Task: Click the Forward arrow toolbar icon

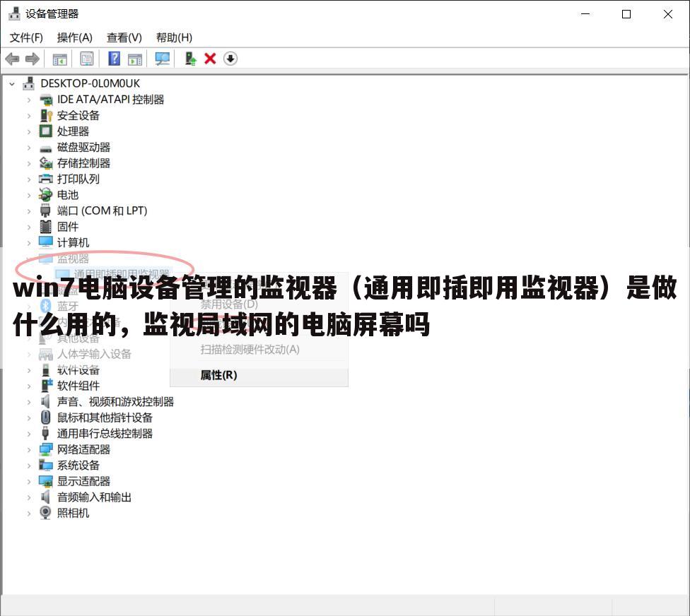Action: click(32, 59)
